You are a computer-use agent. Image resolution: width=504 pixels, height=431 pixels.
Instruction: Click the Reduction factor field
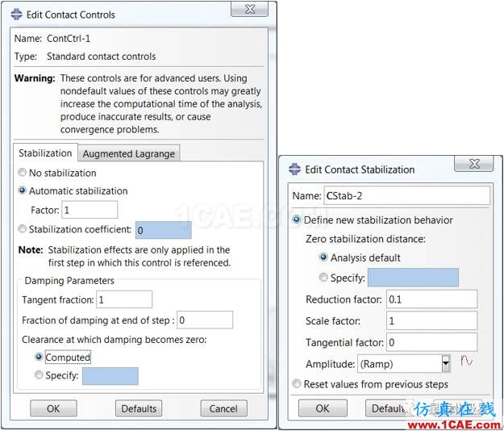tap(431, 299)
